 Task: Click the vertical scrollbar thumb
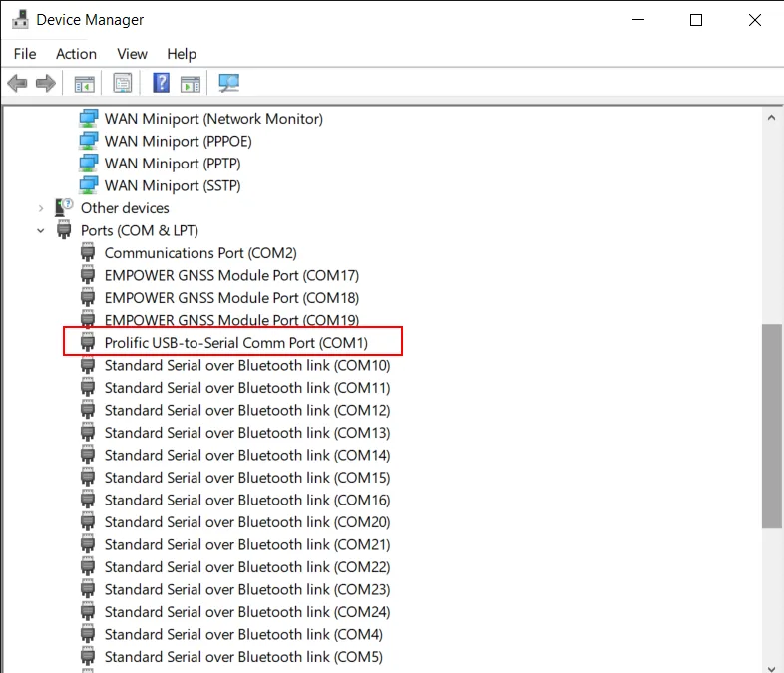tap(771, 426)
